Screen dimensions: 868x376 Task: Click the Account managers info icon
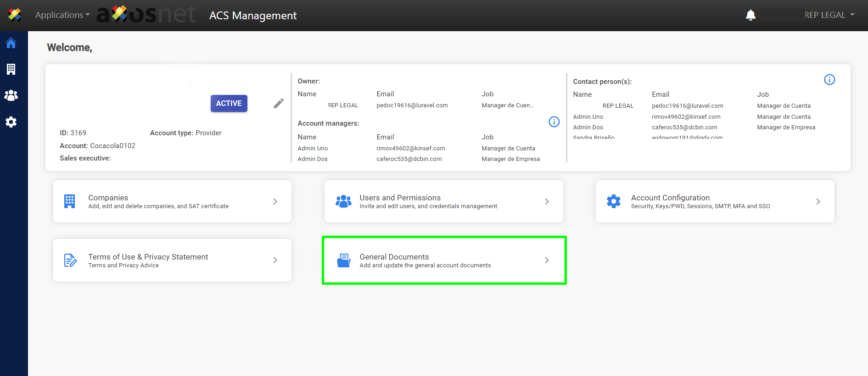click(554, 122)
